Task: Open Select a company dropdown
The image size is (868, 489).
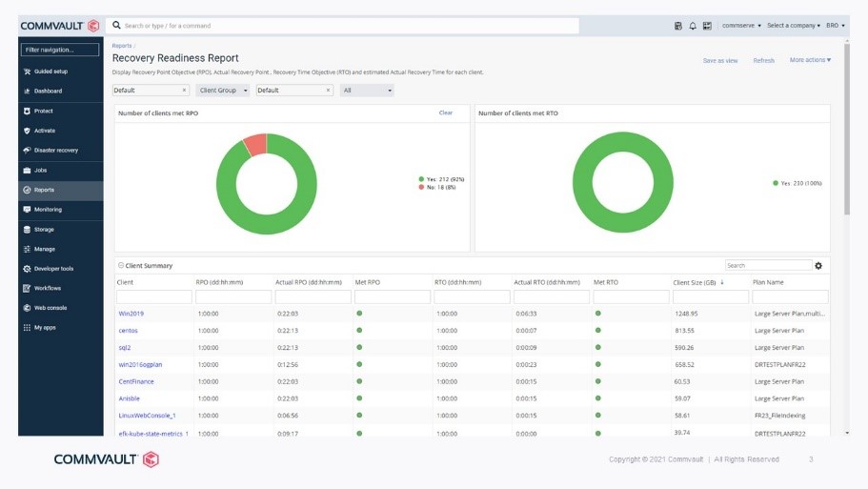Action: 794,26
